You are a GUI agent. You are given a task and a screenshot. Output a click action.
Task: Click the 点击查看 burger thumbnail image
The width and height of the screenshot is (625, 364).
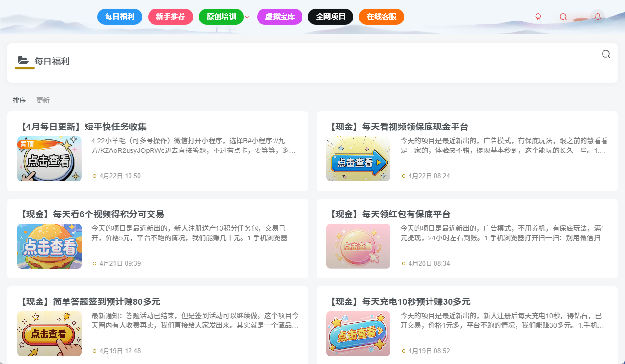tap(49, 246)
